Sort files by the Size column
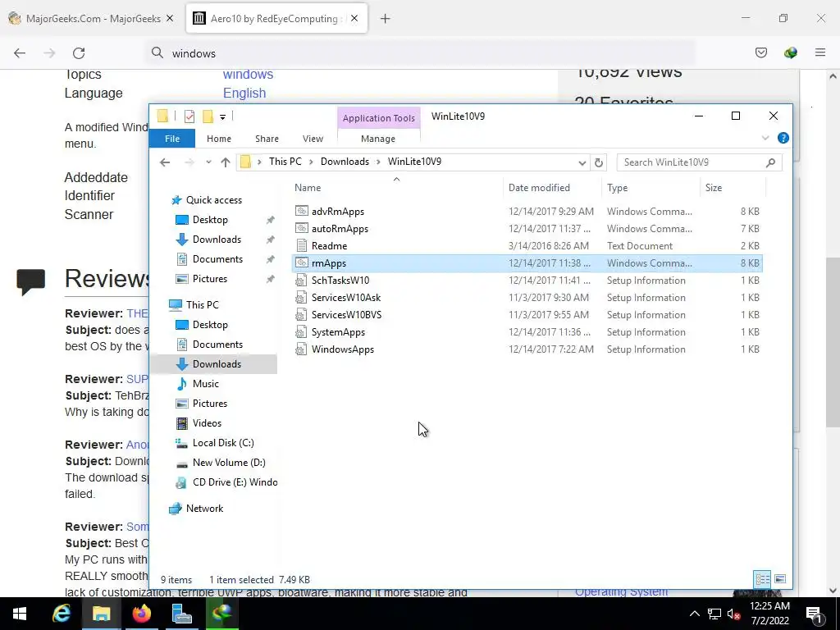840x630 pixels. [x=714, y=188]
